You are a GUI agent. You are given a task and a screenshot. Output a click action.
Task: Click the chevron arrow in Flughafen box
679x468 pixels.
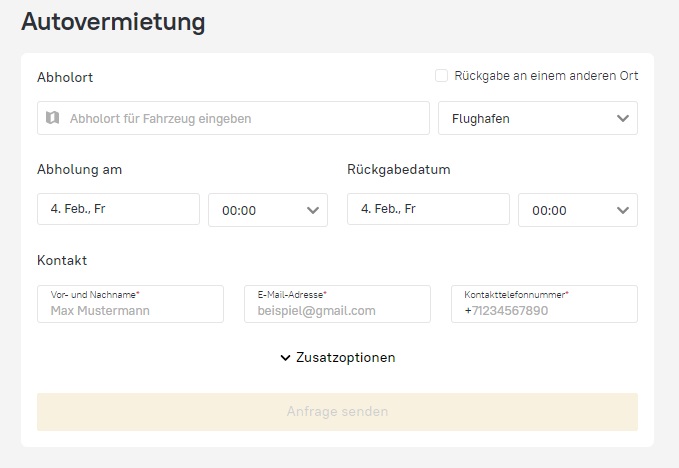pyautogui.click(x=623, y=118)
